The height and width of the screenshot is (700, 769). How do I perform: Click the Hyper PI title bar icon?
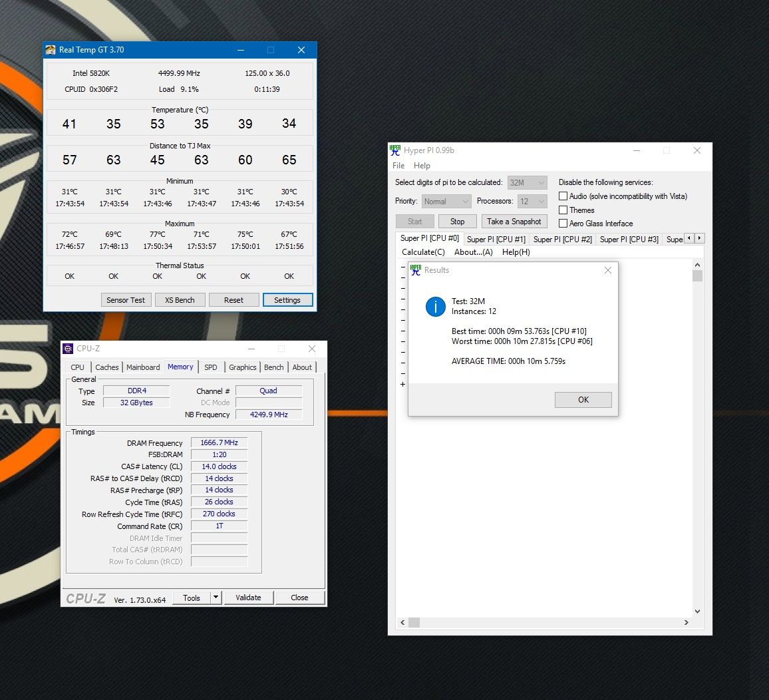coord(394,150)
